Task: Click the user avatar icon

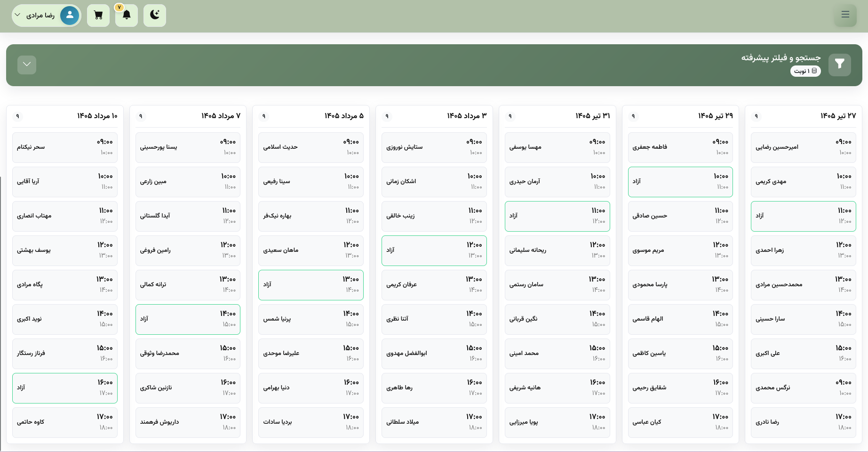Action: [x=70, y=15]
